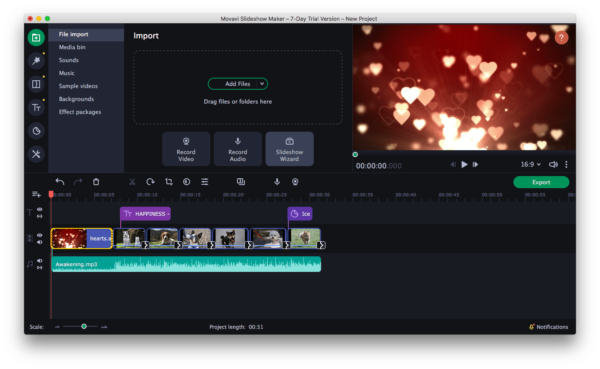This screenshot has width=600, height=369.
Task: Click the green Export button
Action: [x=541, y=182]
